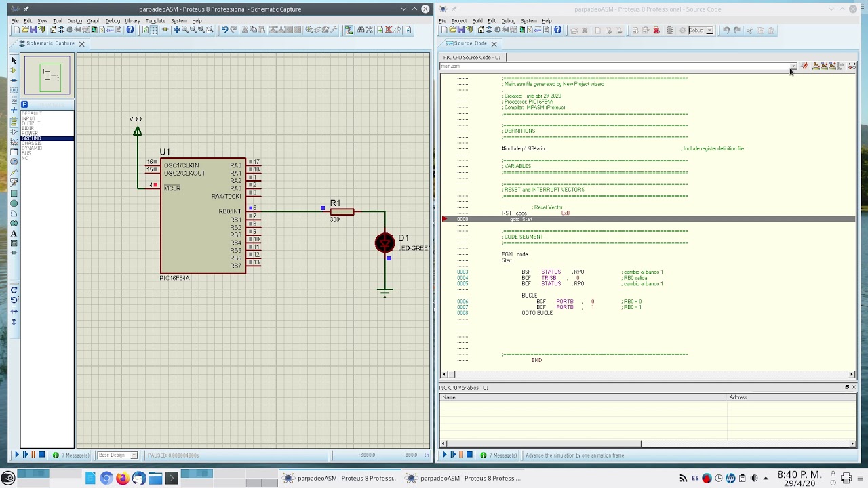
Task: Open the main.asm source file dropdown
Action: (x=793, y=66)
